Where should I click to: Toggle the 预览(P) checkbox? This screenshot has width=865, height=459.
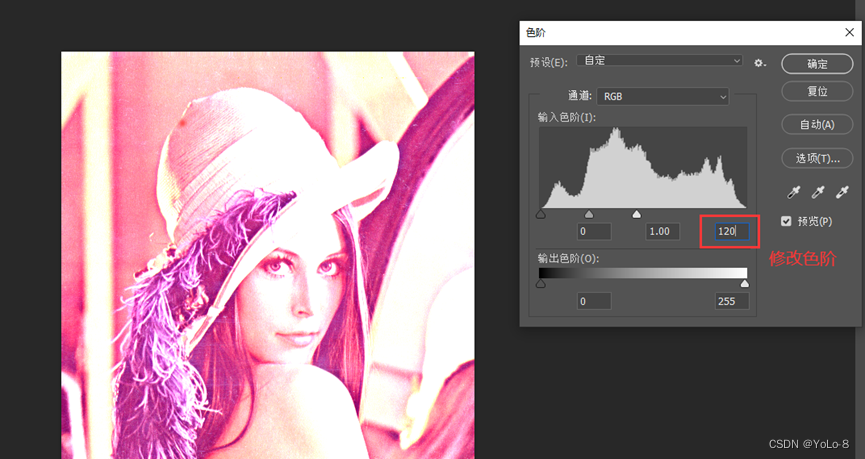(x=786, y=221)
